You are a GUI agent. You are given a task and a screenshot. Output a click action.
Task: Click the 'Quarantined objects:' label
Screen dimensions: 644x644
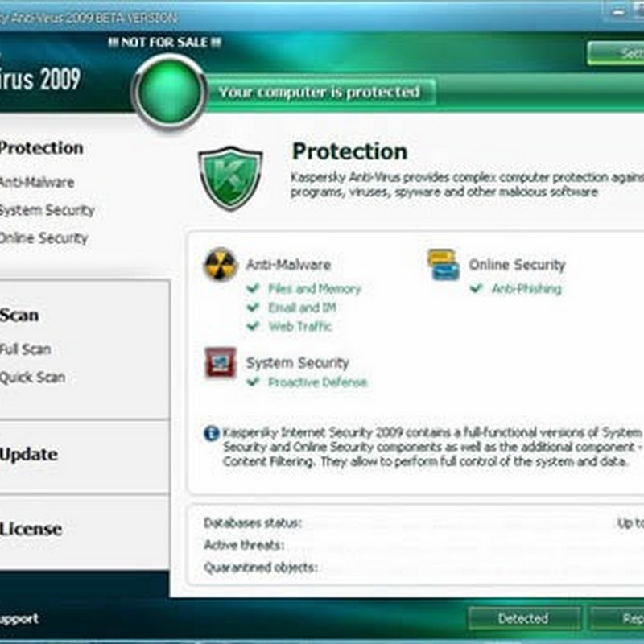pos(260,568)
